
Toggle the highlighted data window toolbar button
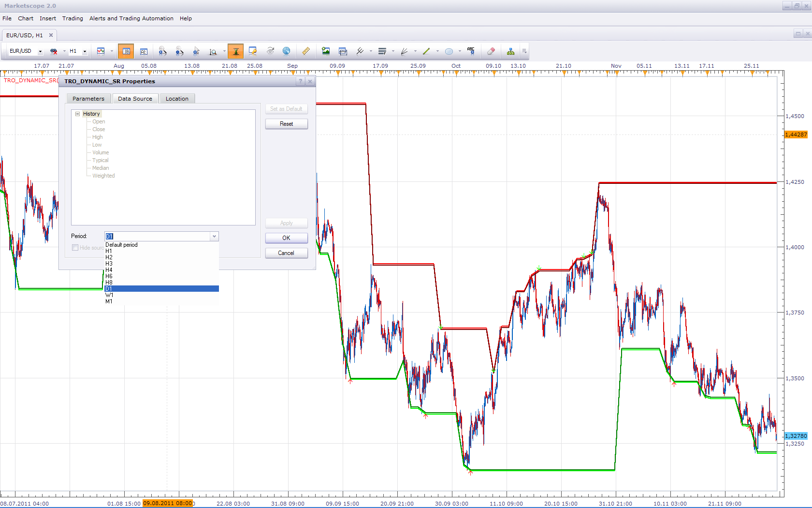[x=126, y=51]
